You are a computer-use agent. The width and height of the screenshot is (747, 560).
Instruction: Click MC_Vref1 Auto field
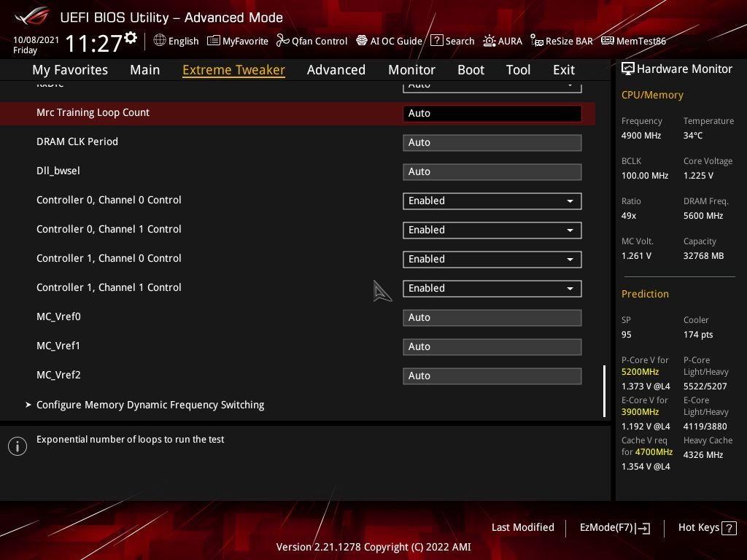click(492, 346)
